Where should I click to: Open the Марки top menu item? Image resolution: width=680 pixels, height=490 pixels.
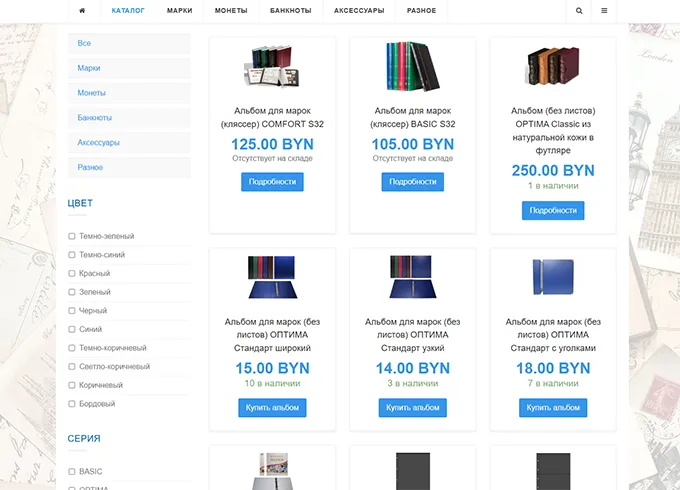click(x=180, y=11)
